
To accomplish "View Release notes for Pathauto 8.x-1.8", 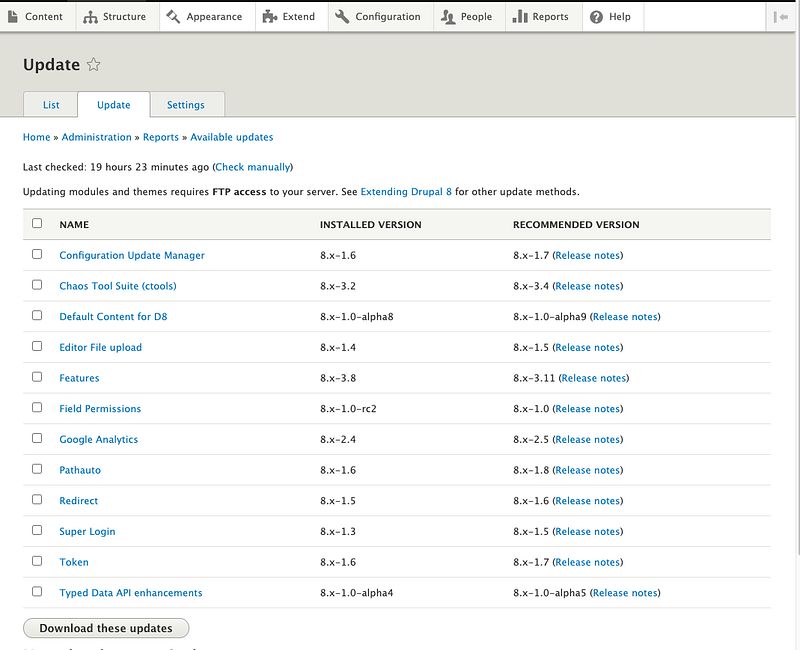I will pos(588,470).
